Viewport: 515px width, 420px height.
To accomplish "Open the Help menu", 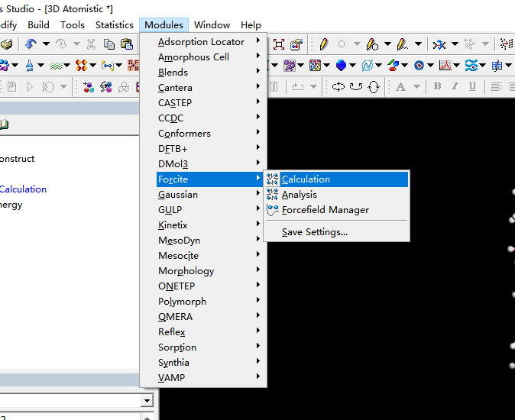I will [251, 25].
